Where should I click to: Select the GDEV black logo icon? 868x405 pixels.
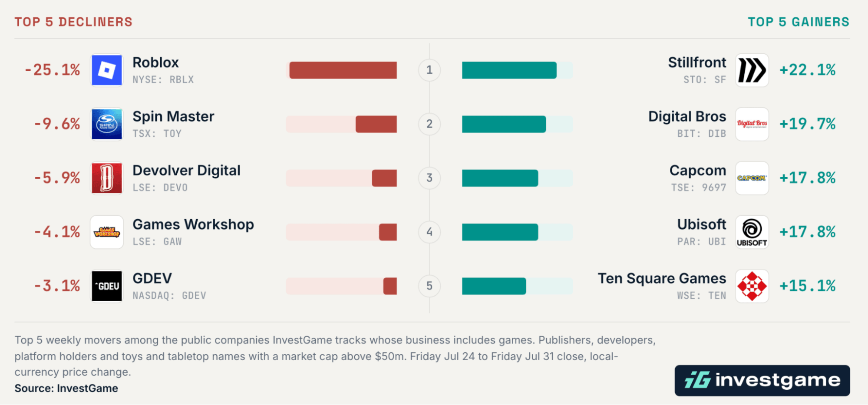(x=107, y=286)
